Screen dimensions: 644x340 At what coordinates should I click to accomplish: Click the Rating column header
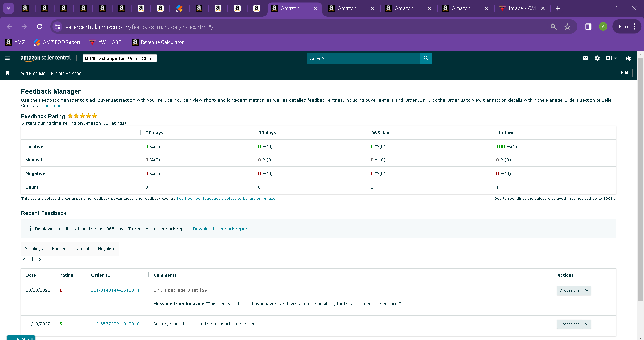(x=66, y=275)
